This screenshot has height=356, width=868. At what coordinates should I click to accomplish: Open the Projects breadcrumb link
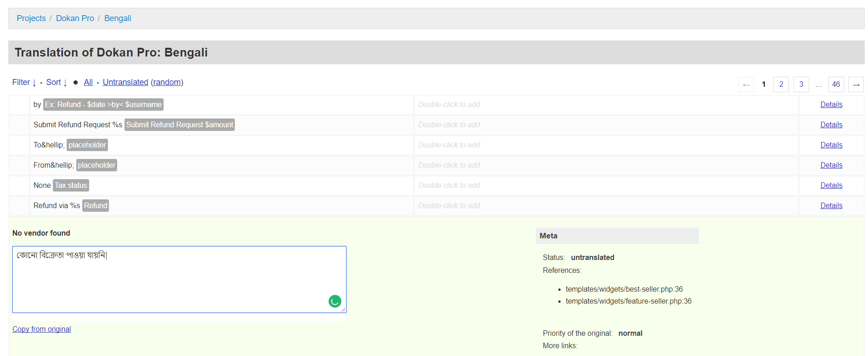tap(31, 18)
